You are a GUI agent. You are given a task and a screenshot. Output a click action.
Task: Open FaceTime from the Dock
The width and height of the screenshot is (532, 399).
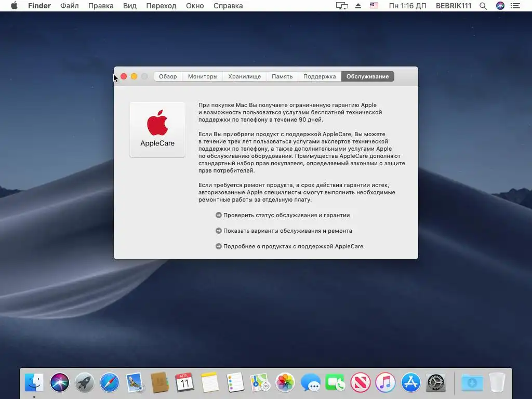pos(335,382)
